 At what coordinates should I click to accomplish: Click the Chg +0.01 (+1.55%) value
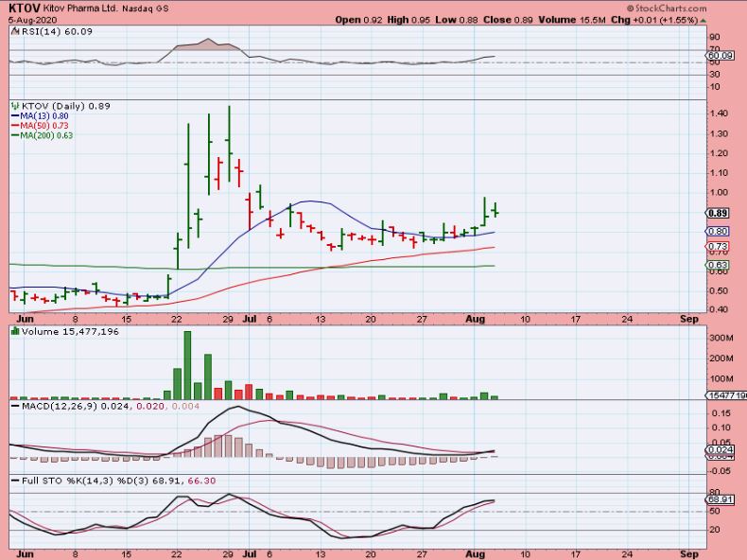(654, 20)
